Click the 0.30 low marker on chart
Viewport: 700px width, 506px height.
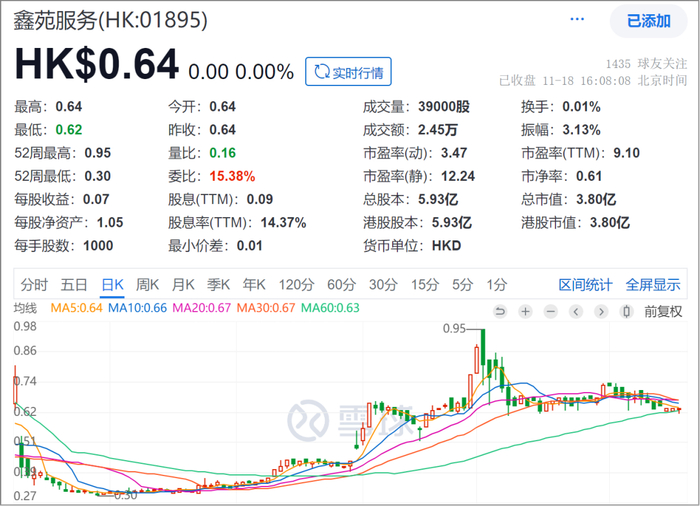click(125, 495)
